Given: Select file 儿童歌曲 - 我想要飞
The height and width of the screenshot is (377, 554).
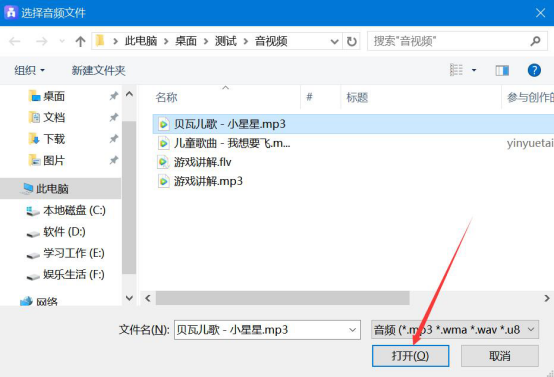Looking at the screenshot, I should (x=232, y=143).
